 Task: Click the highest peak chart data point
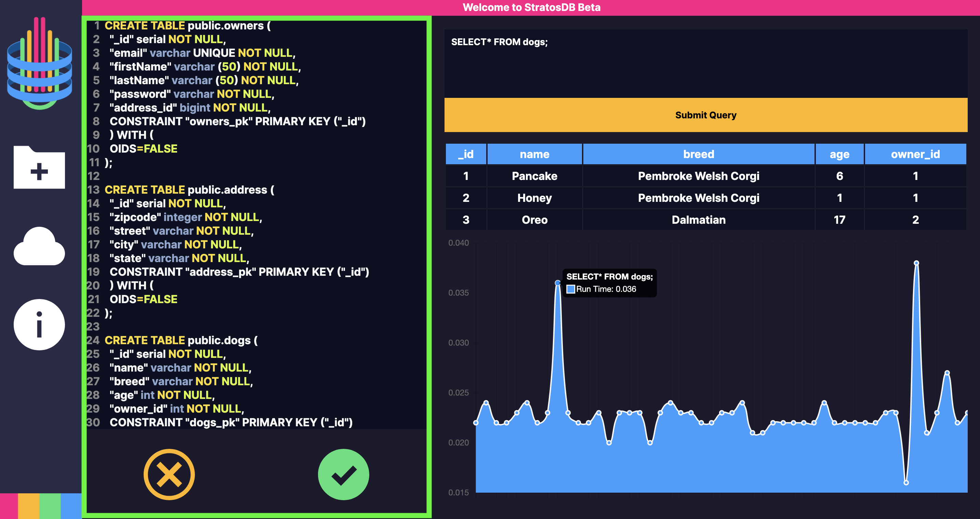(x=916, y=263)
